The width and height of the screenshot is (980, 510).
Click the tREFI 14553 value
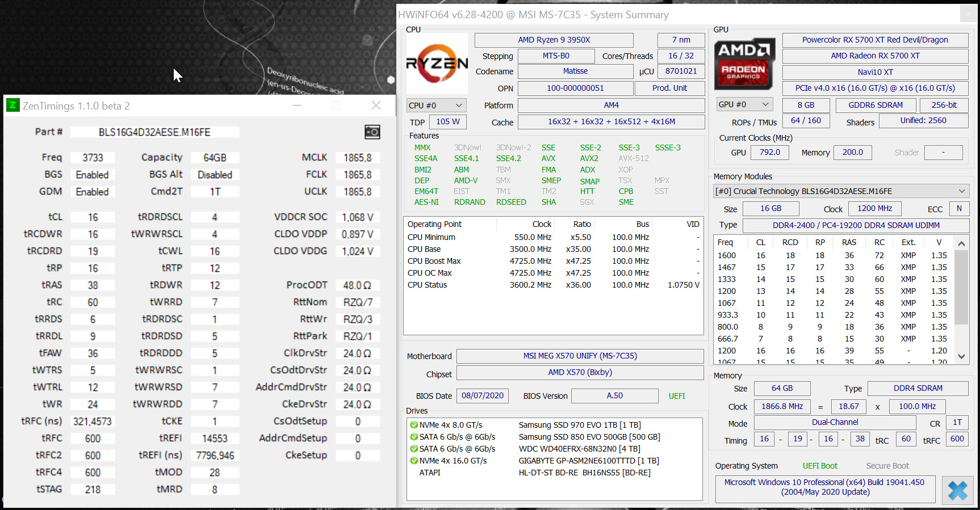(x=215, y=439)
